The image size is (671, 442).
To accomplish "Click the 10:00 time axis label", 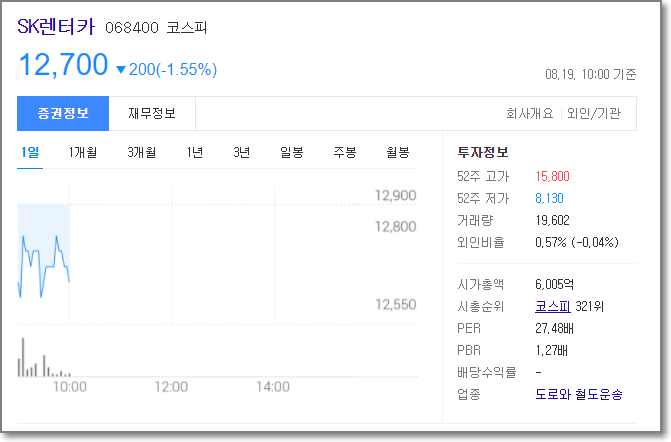I will [70, 387].
